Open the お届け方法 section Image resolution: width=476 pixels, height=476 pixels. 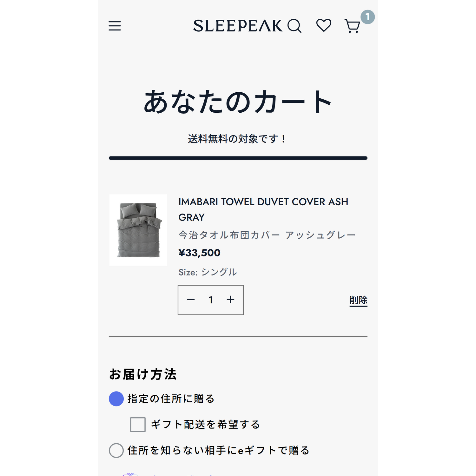[143, 374]
